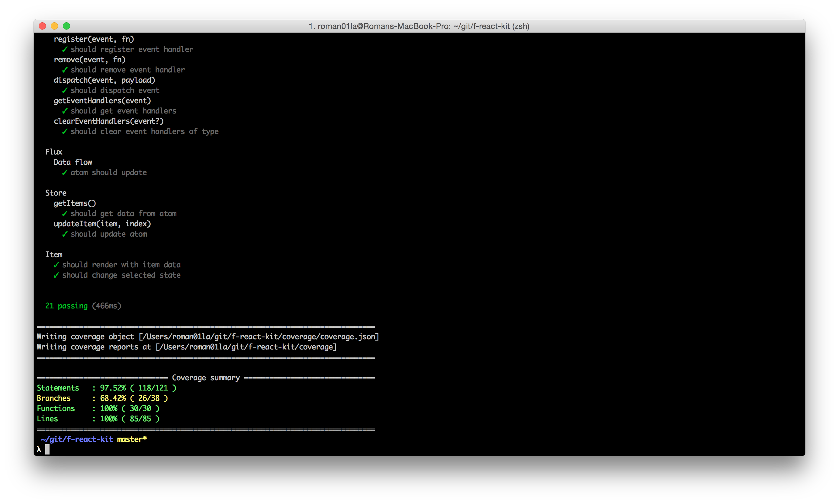Image resolution: width=839 pixels, height=504 pixels.
Task: Click the 'master*' git branch indicator
Action: pyautogui.click(x=132, y=439)
